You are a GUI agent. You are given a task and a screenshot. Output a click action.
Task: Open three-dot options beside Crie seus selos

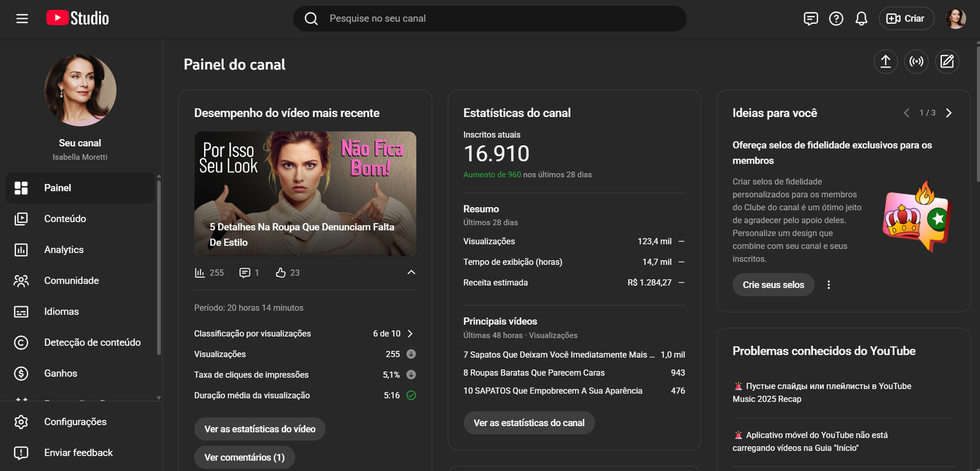pos(829,285)
